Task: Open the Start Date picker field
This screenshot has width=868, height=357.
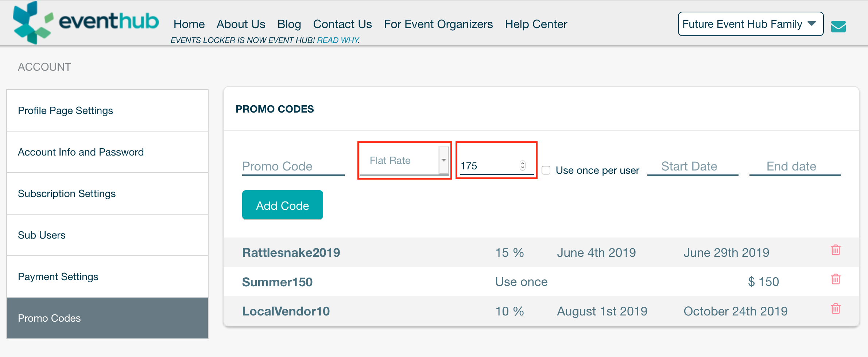Action: (692, 166)
